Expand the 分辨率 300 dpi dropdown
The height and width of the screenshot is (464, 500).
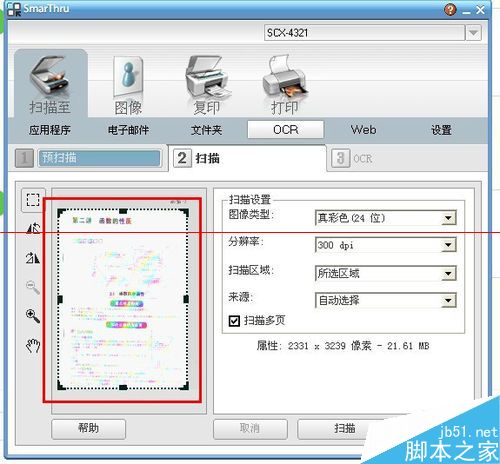[448, 245]
